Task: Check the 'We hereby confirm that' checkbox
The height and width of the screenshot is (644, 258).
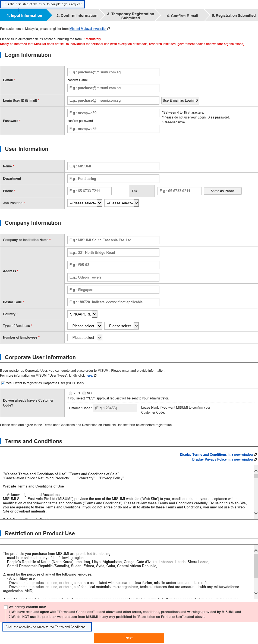Action: pyautogui.click(x=6, y=607)
